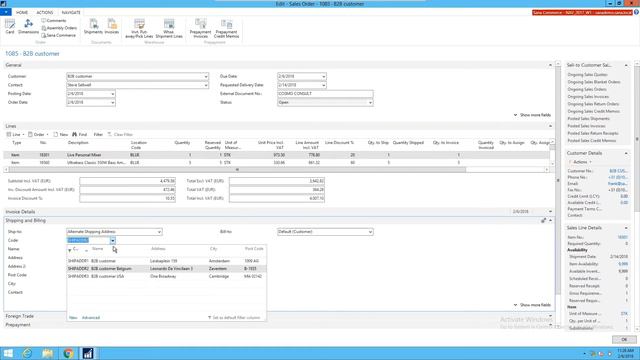Image resolution: width=640 pixels, height=360 pixels.
Task: Click Find in the Lines toolbar
Action: tap(80, 134)
